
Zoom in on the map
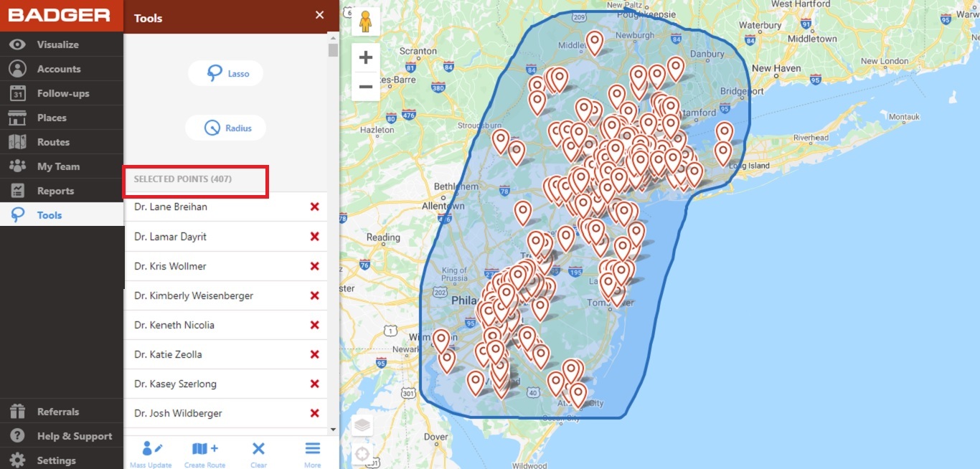click(x=366, y=57)
